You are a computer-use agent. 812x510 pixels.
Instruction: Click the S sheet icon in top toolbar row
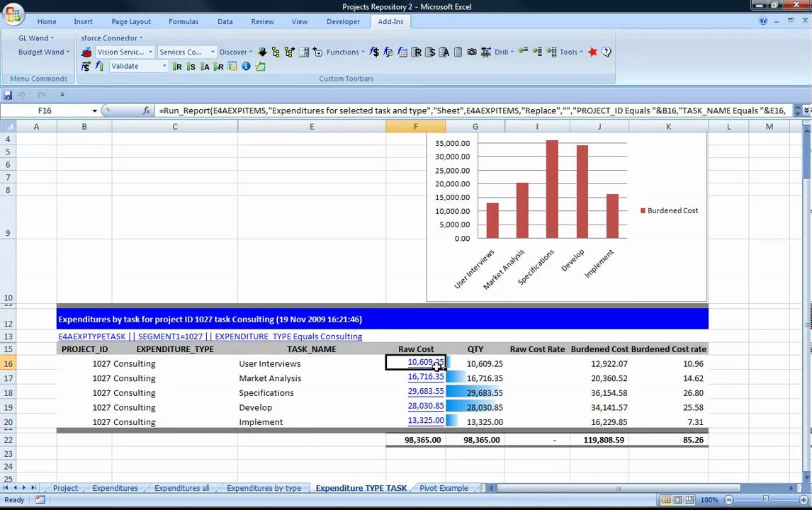click(x=430, y=52)
